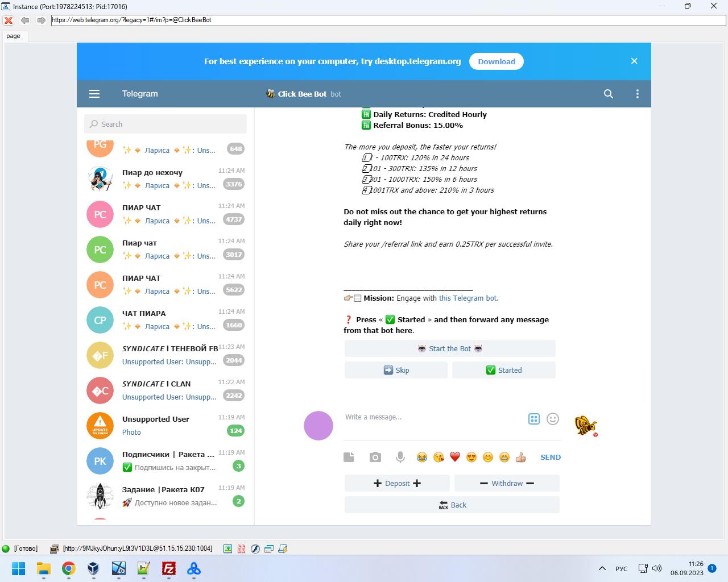The image size is (728, 582).
Task: Insert the heart-eyes emoji
Action: pos(471,457)
